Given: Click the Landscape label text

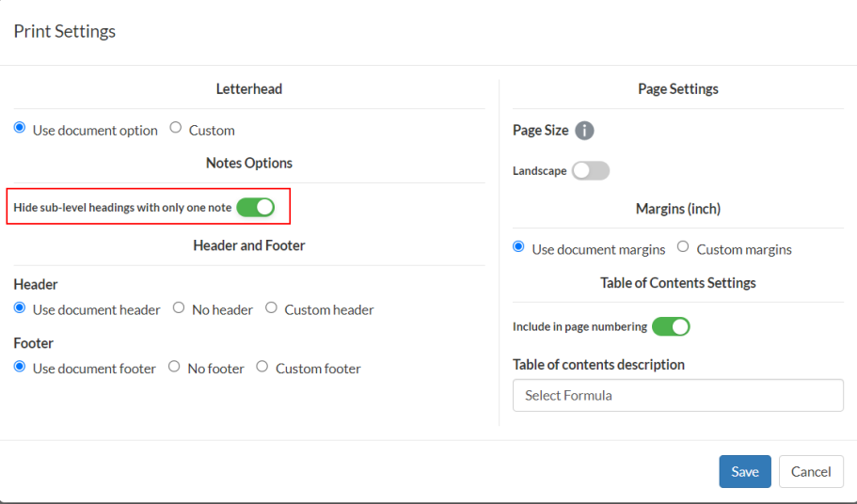Looking at the screenshot, I should pos(540,171).
